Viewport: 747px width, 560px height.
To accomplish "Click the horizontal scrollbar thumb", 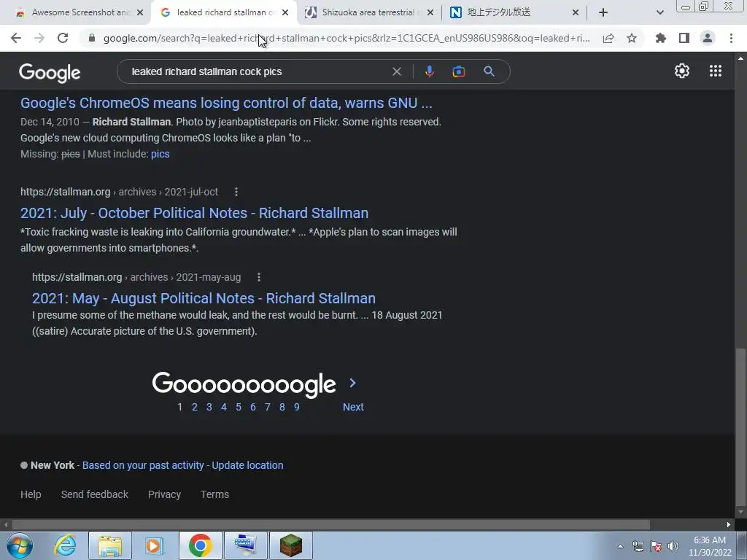I will (x=331, y=525).
